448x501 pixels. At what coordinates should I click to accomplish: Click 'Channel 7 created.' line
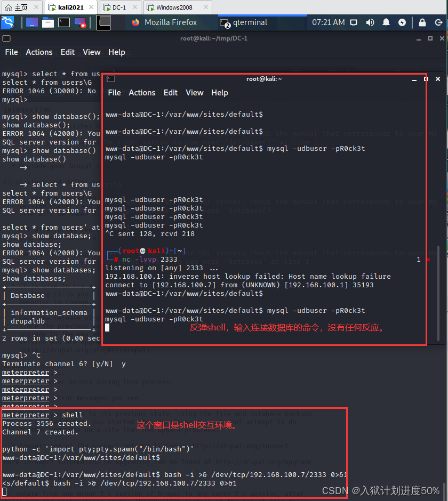(41, 432)
